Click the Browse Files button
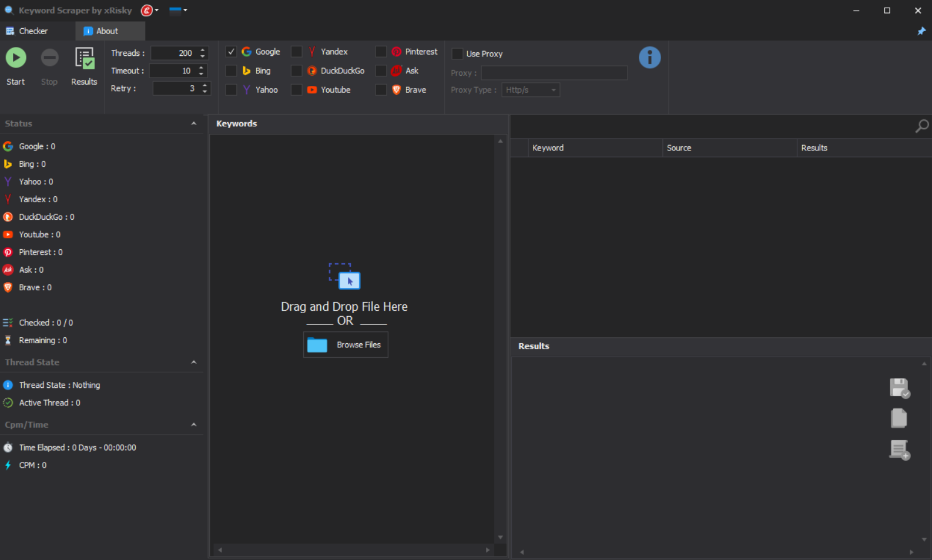This screenshot has height=560, width=932. [346, 345]
